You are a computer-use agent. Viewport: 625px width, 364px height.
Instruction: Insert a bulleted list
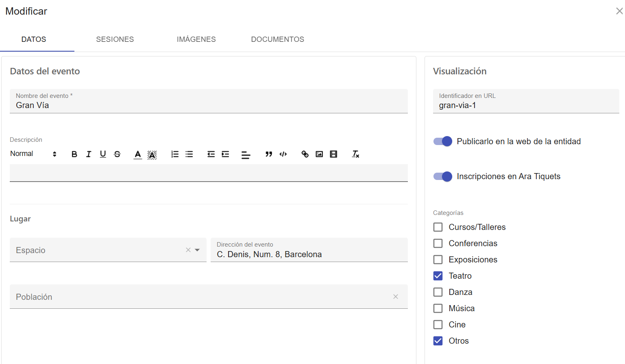[189, 154]
